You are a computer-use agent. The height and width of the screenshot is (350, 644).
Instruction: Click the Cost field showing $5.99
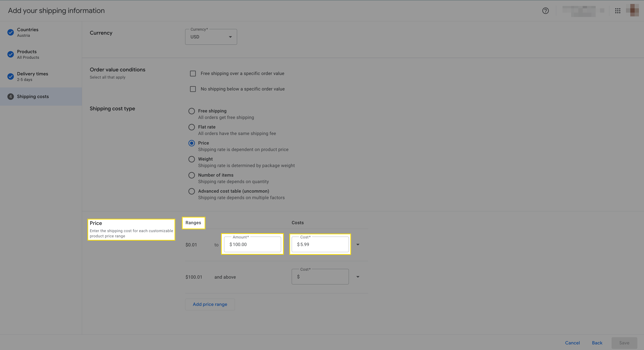coord(320,244)
